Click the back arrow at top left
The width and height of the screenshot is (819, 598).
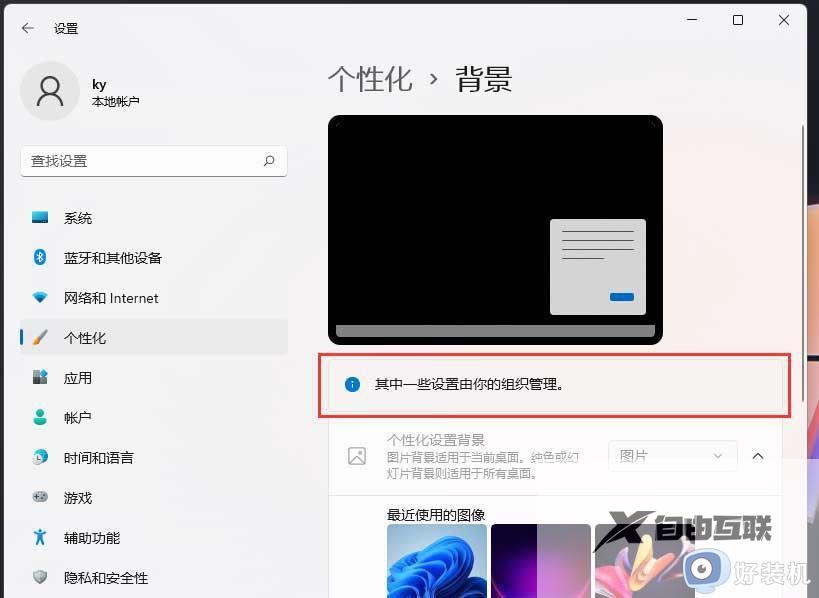click(x=27, y=28)
